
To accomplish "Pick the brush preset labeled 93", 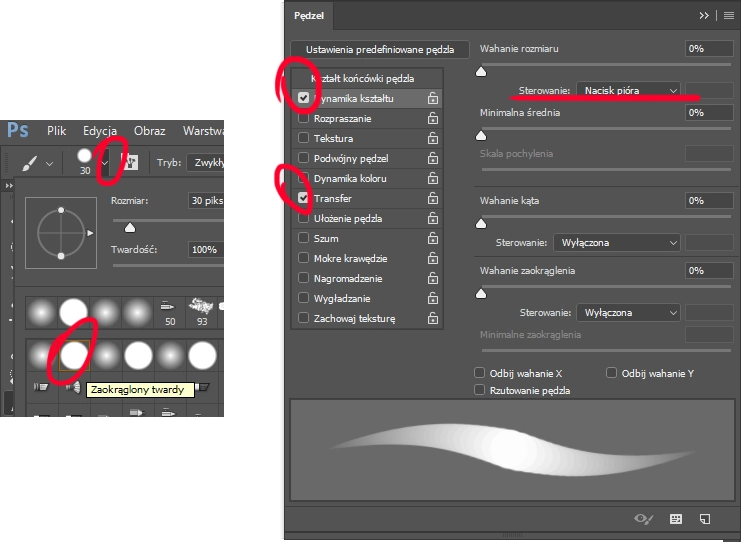I will tap(203, 308).
